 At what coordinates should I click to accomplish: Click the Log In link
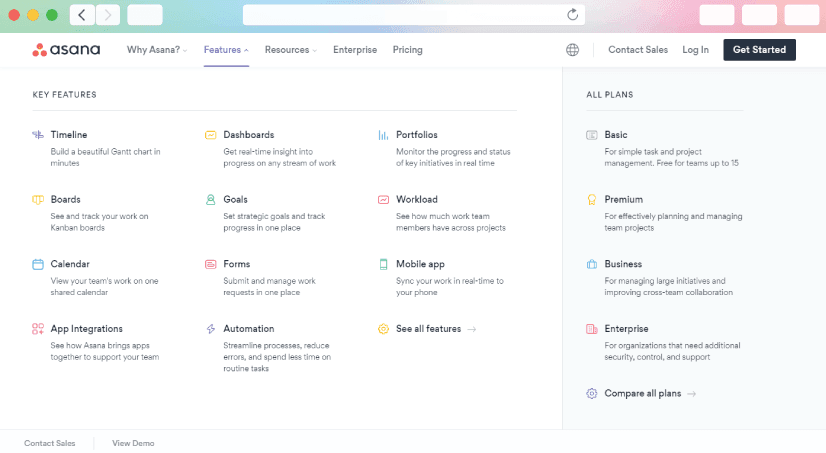tap(695, 50)
